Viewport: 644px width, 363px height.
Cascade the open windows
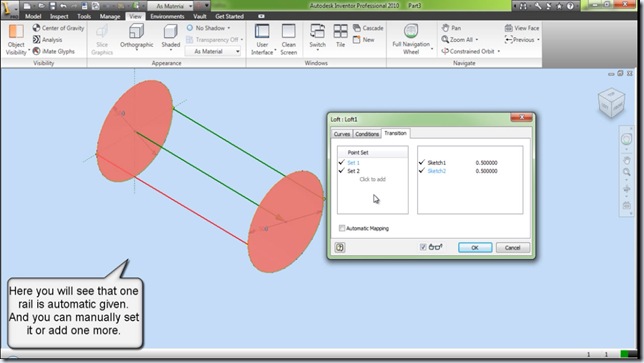(x=368, y=28)
